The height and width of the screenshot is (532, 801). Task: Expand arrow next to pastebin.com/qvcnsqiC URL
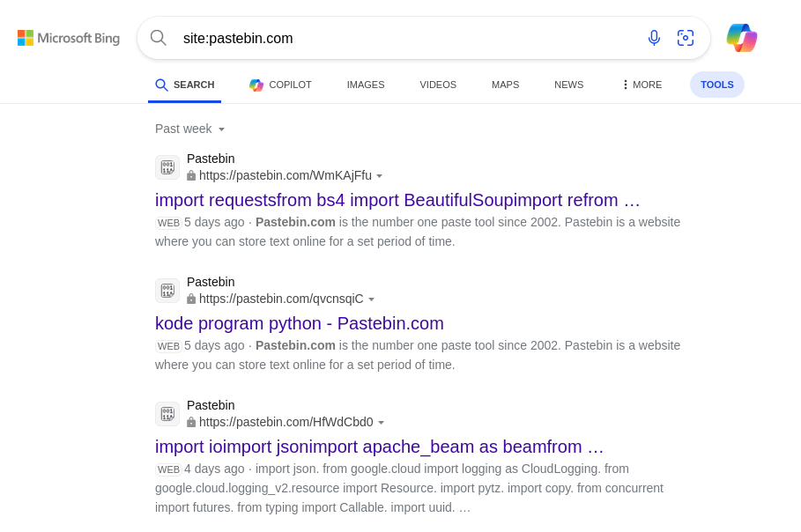[371, 299]
